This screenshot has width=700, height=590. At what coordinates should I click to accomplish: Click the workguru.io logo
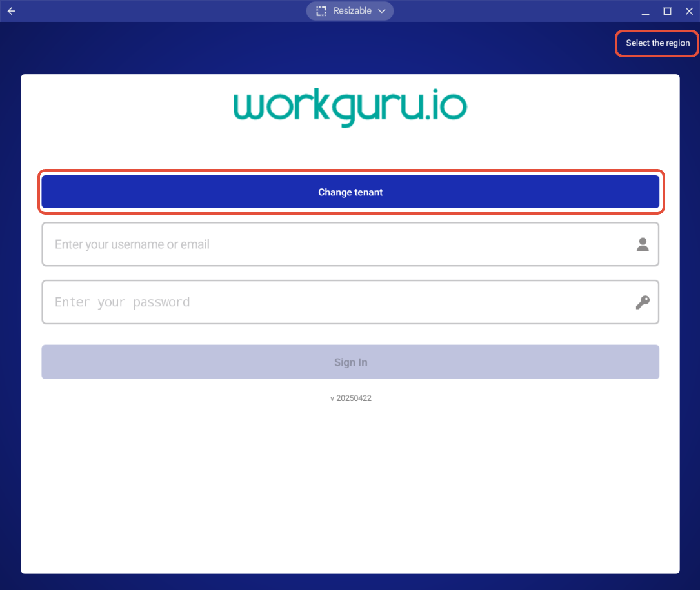[350, 107]
